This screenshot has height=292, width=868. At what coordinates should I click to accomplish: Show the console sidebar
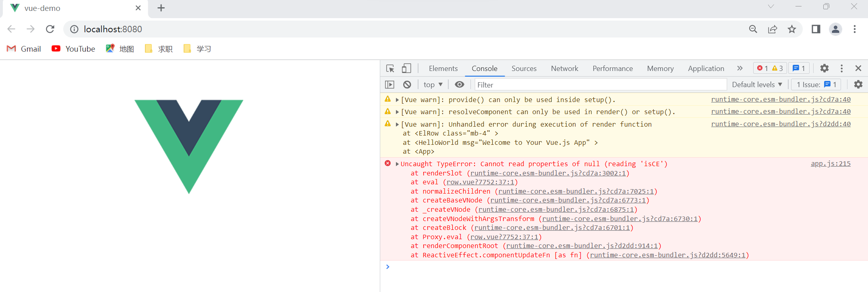point(389,84)
